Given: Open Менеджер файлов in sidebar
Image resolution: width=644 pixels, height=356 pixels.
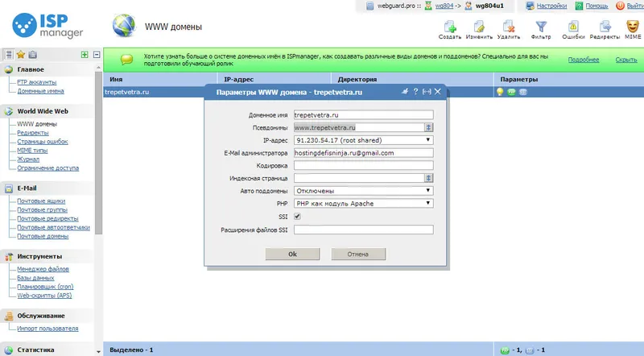Looking at the screenshot, I should (43, 269).
